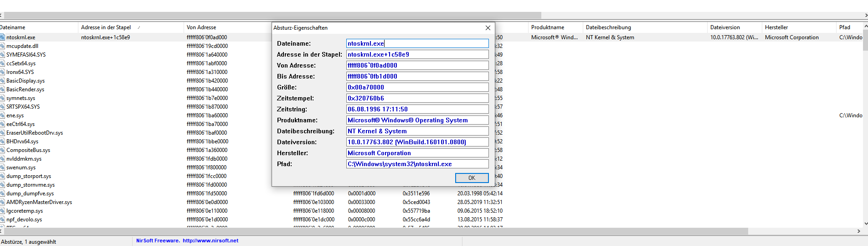The width and height of the screenshot is (868, 246).
Task: Sort by the Hersteller column header
Action: pyautogui.click(x=799, y=27)
